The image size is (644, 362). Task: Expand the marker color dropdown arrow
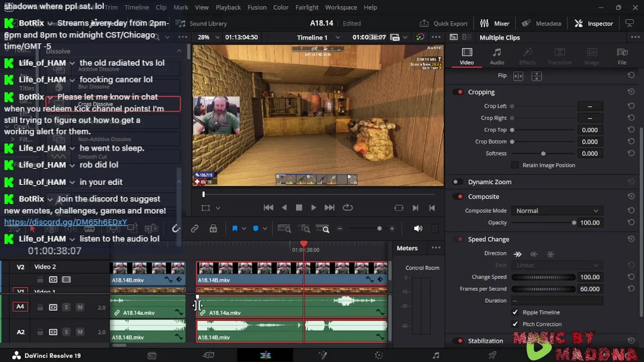click(265, 229)
